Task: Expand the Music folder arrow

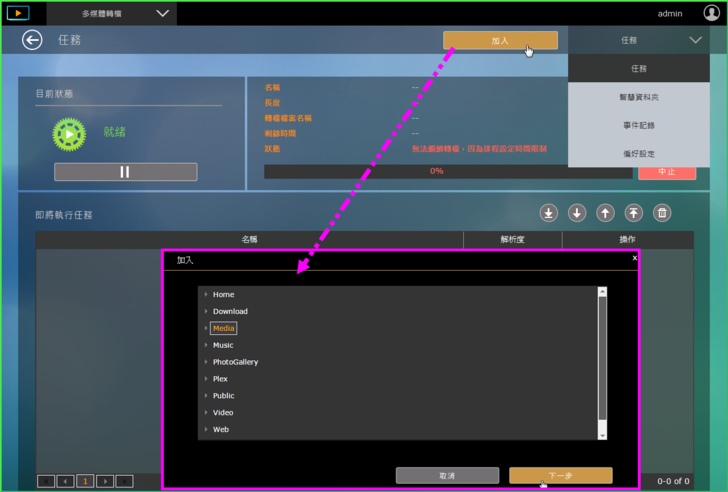Action: [x=206, y=345]
